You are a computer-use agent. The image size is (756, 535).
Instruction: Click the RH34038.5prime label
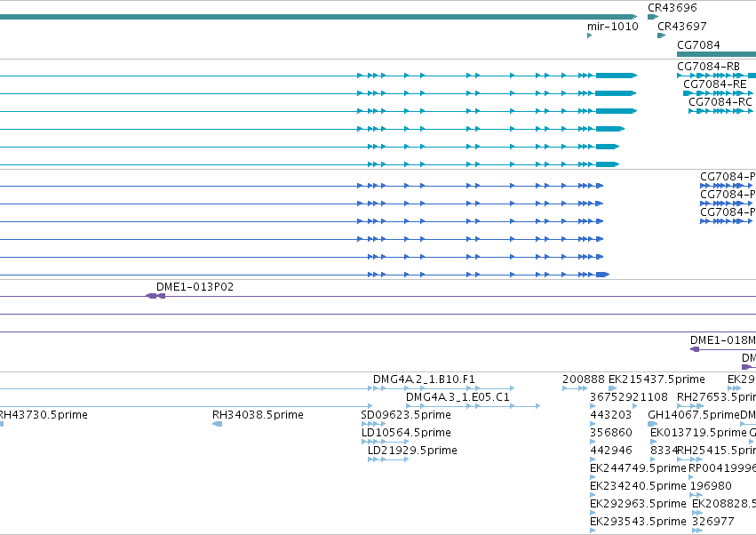point(258,415)
